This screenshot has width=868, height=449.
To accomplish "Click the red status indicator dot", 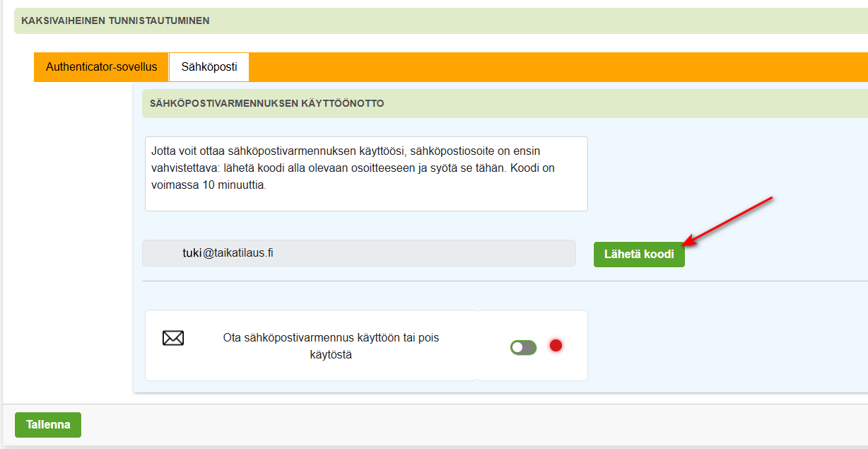I will tap(556, 346).
